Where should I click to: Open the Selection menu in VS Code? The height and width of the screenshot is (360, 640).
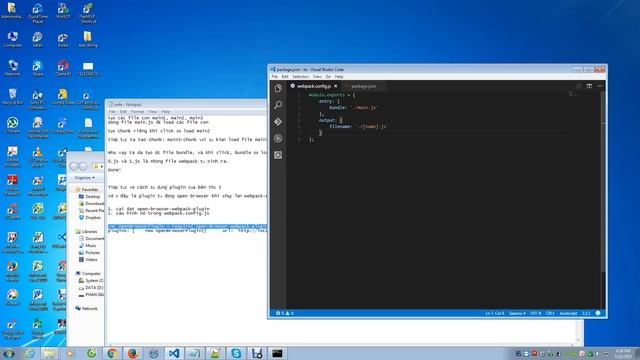click(x=300, y=77)
